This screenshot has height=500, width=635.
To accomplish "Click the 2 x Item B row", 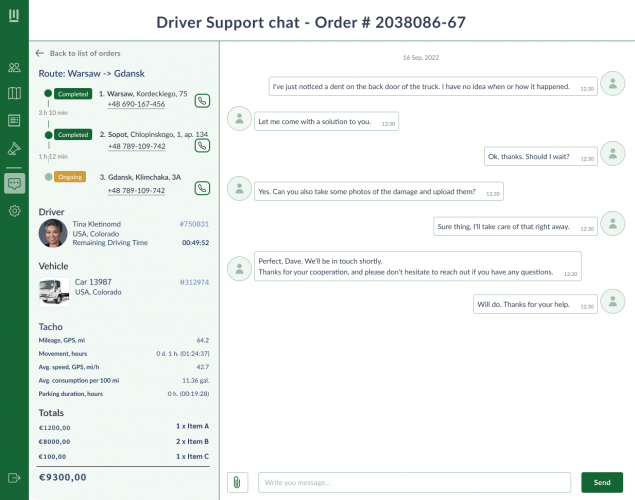I will [x=124, y=441].
